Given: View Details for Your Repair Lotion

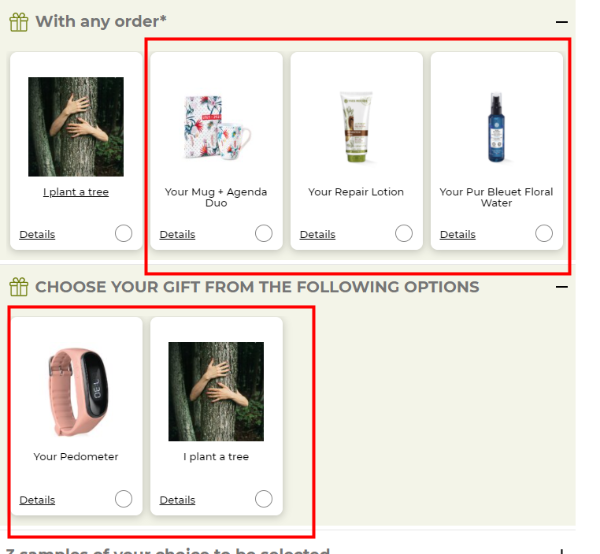Looking at the screenshot, I should (x=317, y=235).
